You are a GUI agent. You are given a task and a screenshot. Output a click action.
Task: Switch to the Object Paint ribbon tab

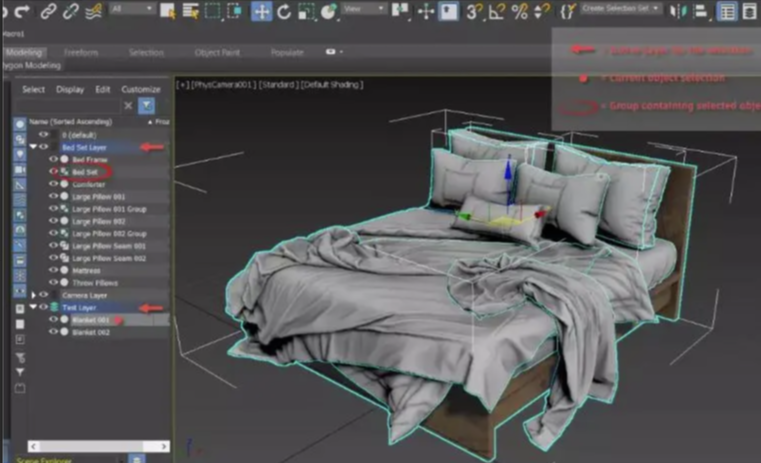point(216,52)
